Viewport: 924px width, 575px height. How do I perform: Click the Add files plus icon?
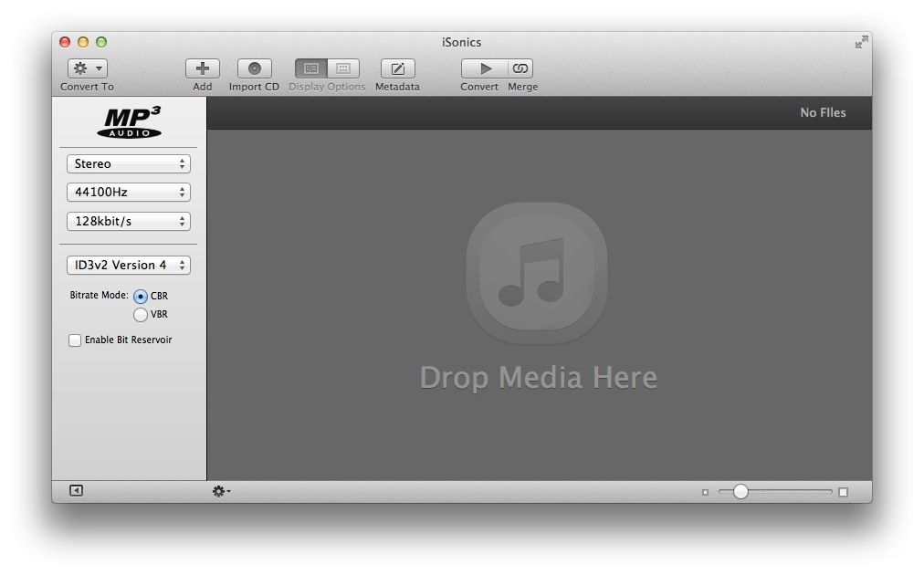click(203, 68)
